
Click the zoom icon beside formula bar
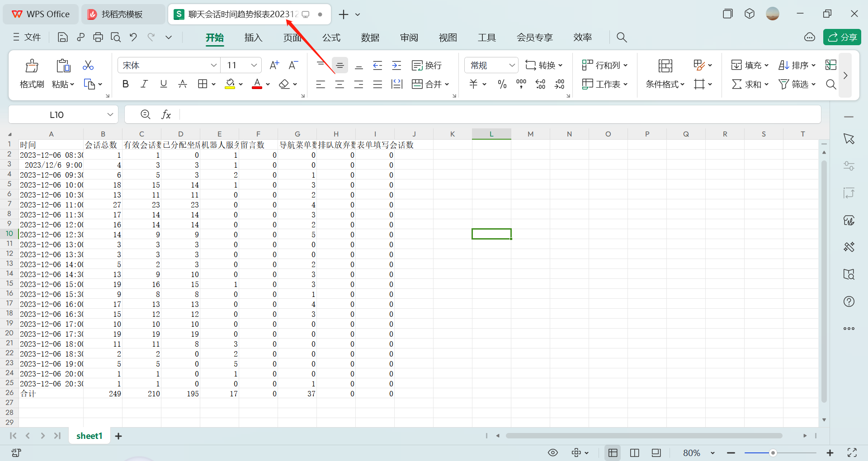pos(146,115)
